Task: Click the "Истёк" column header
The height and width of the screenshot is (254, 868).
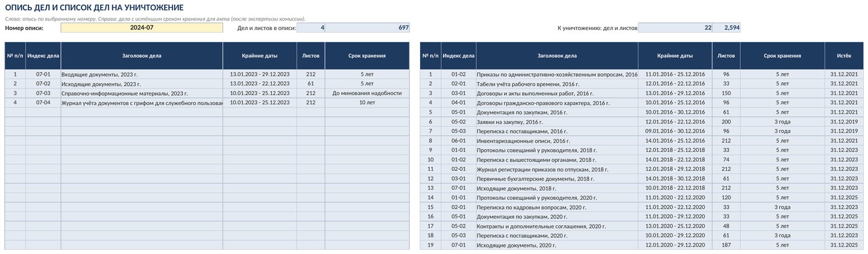Action: point(844,55)
